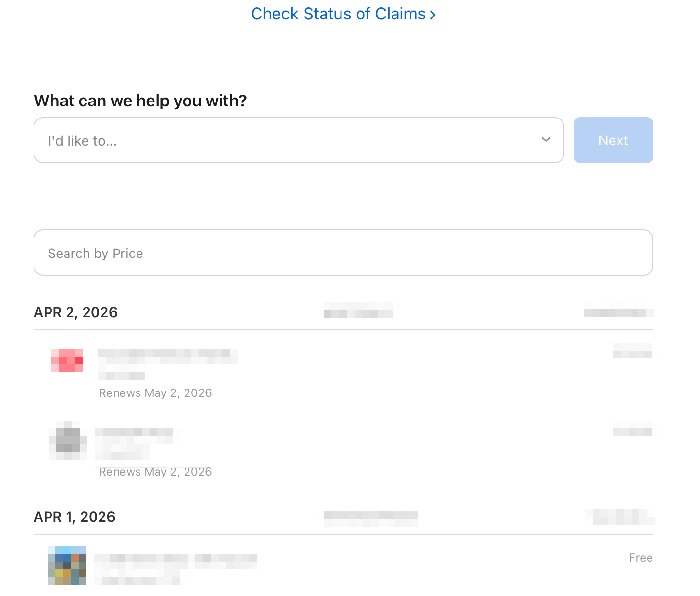Expand the dropdown using its chevron arrow

point(546,140)
